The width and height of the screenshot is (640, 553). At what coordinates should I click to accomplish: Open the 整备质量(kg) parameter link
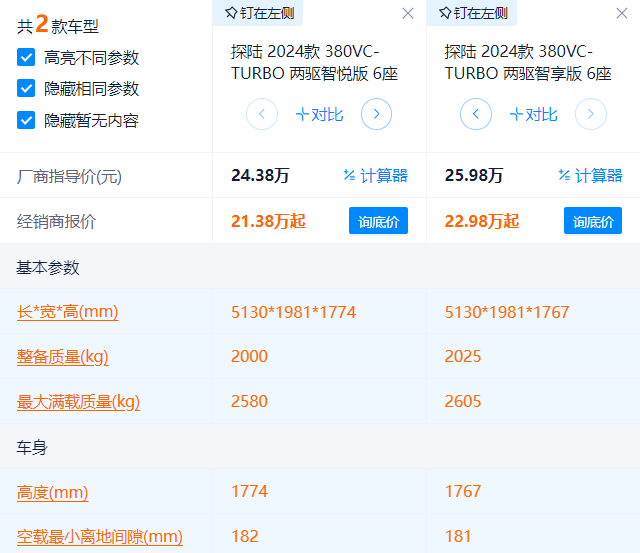(62, 357)
